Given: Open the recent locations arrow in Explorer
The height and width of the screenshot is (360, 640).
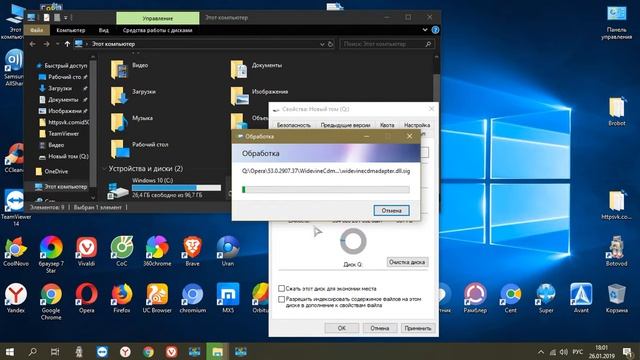Looking at the screenshot, I should 57,44.
